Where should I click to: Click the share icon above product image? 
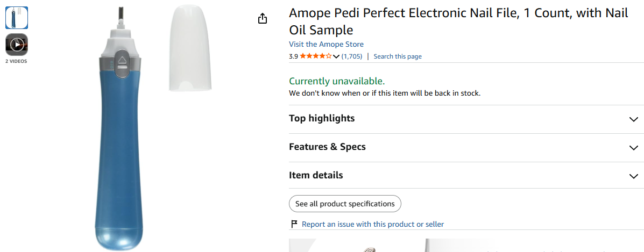[x=263, y=18]
